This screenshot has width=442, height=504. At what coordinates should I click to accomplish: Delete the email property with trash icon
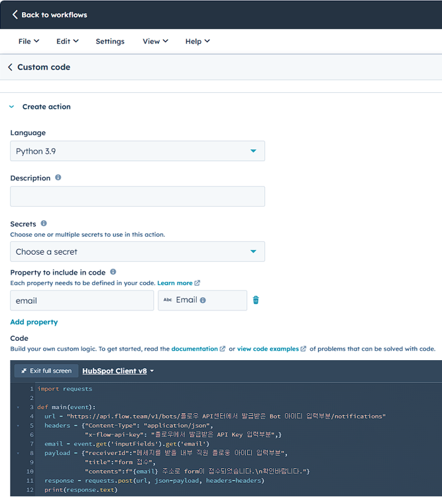pos(256,300)
